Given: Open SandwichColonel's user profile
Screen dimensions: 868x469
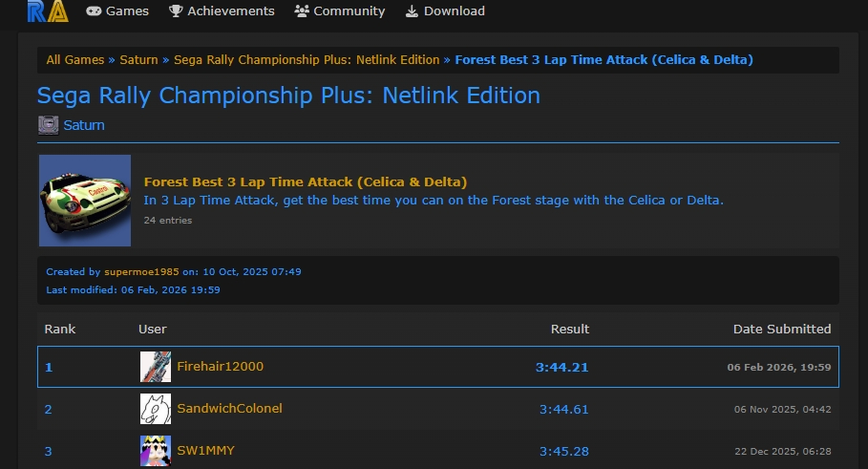Looking at the screenshot, I should (230, 409).
